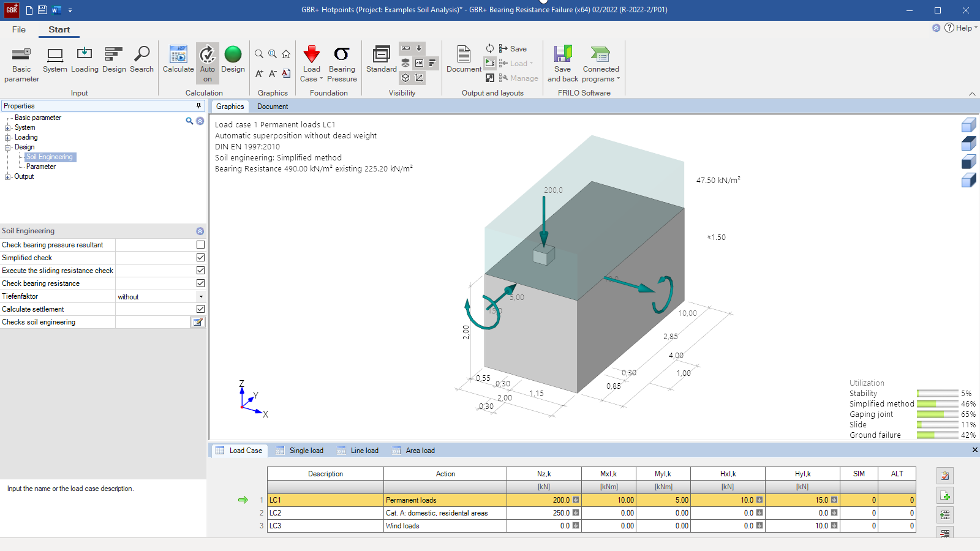Toggle load arrows visibility icon

pos(419,48)
